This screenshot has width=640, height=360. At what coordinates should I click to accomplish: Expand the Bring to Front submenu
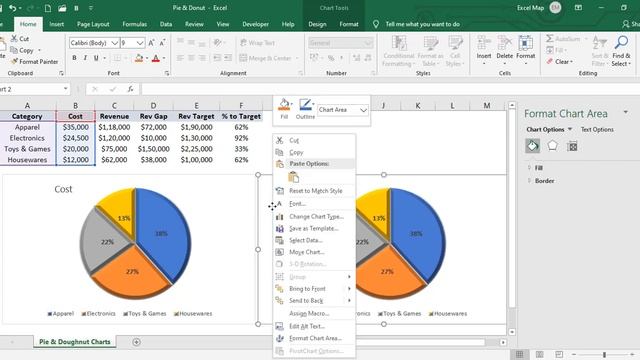pyautogui.click(x=313, y=289)
